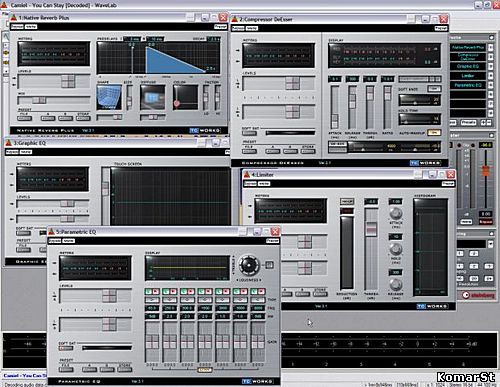
Task: Click the Diffuse display in Native Reverb Plus
Action: pyautogui.click(x=152, y=97)
